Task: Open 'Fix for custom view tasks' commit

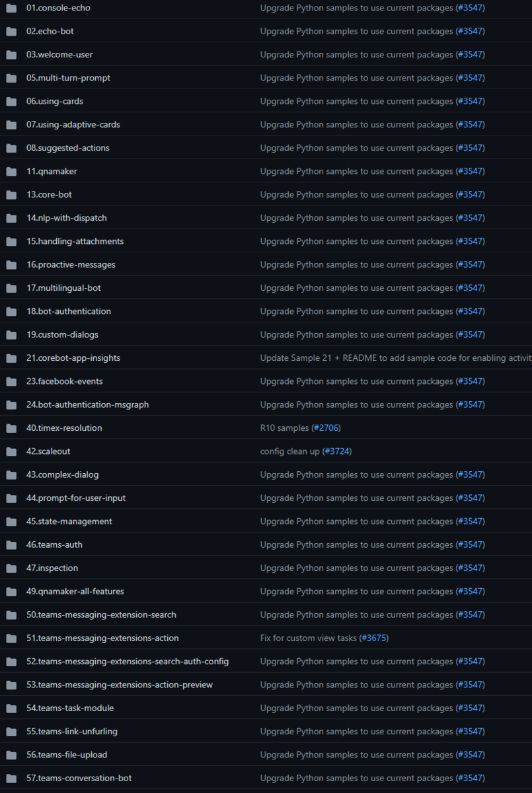Action: [309, 638]
